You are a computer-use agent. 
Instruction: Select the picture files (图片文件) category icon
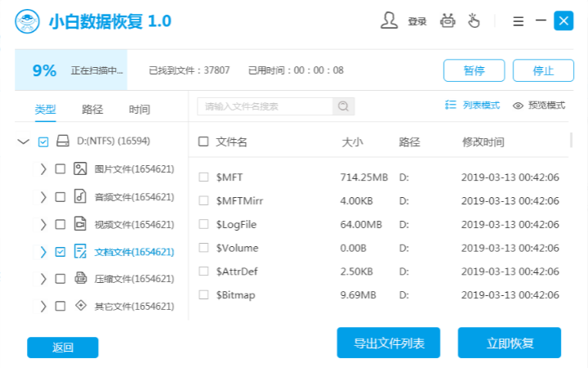[80, 169]
